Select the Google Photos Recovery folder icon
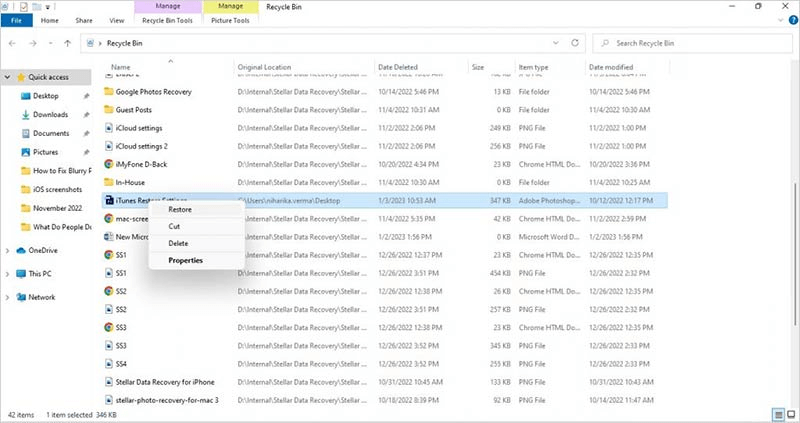The image size is (800, 423). 109,91
